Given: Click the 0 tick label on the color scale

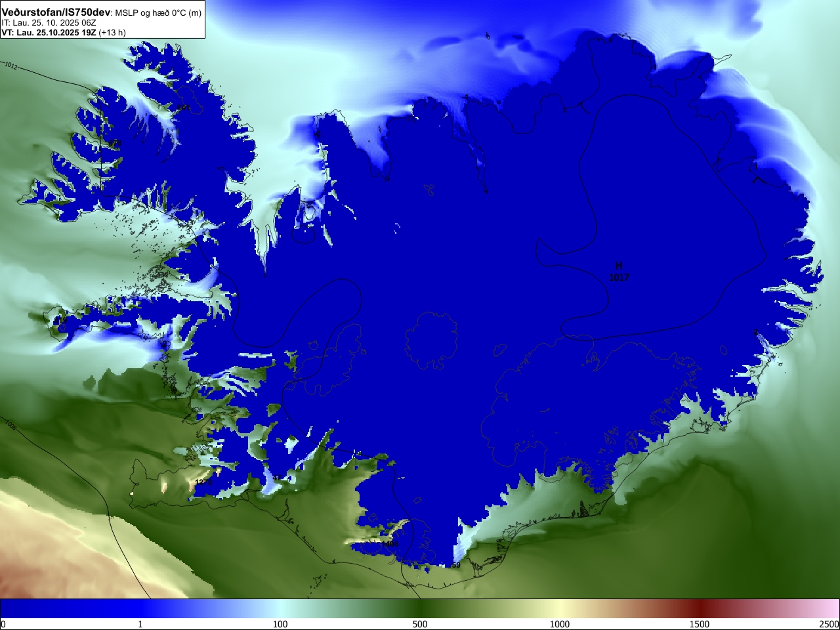Looking at the screenshot, I should [3, 624].
